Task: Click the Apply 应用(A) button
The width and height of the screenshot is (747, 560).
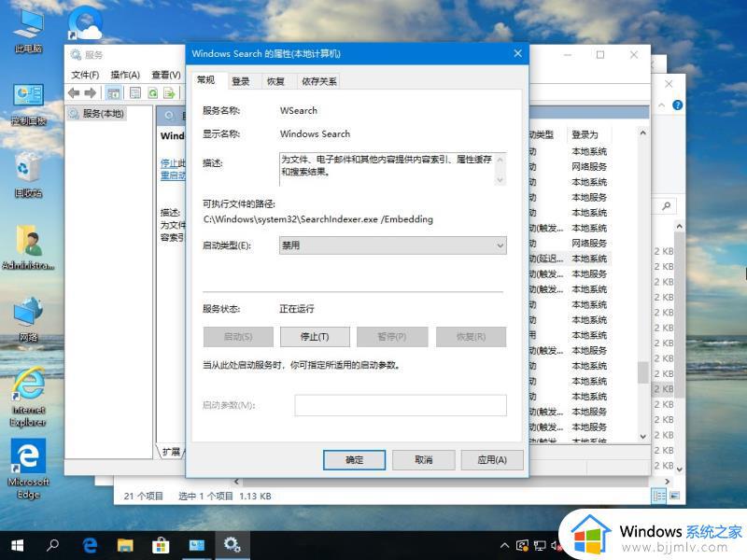Action: [x=492, y=460]
